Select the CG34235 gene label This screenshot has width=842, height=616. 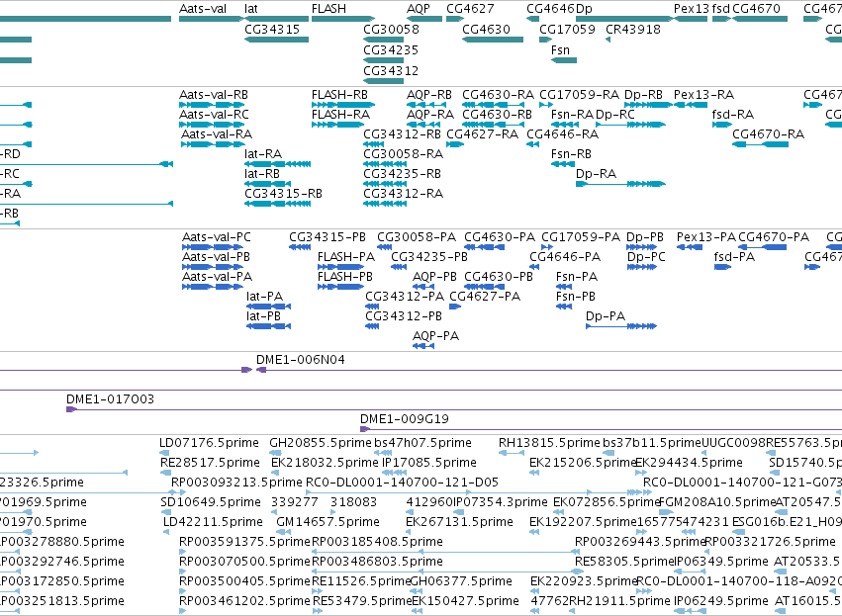pyautogui.click(x=391, y=49)
